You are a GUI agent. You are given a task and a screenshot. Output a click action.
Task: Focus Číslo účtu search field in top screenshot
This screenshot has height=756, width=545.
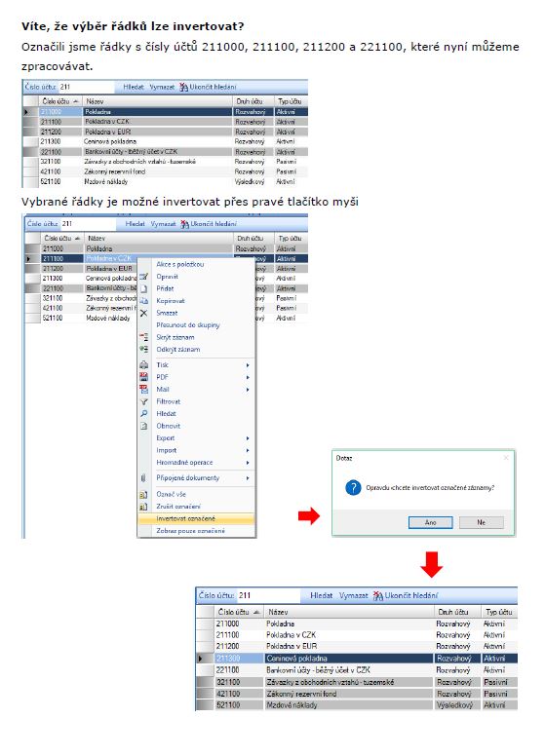[x=86, y=88]
